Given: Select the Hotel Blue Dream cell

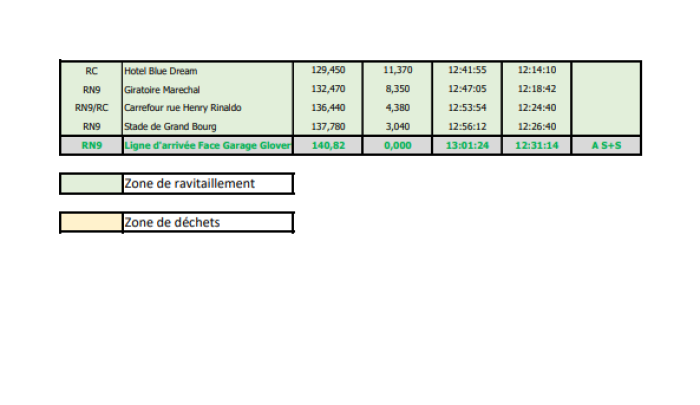Looking at the screenshot, I should pyautogui.click(x=208, y=71).
